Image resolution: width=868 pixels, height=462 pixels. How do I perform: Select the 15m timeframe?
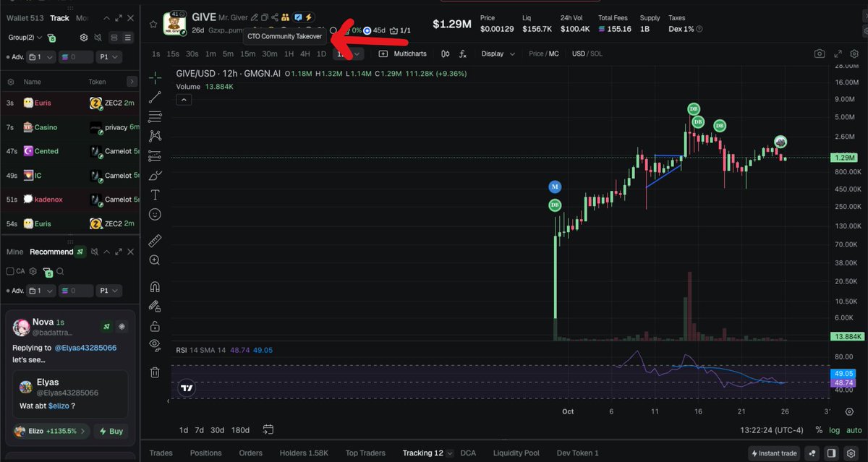tap(248, 54)
